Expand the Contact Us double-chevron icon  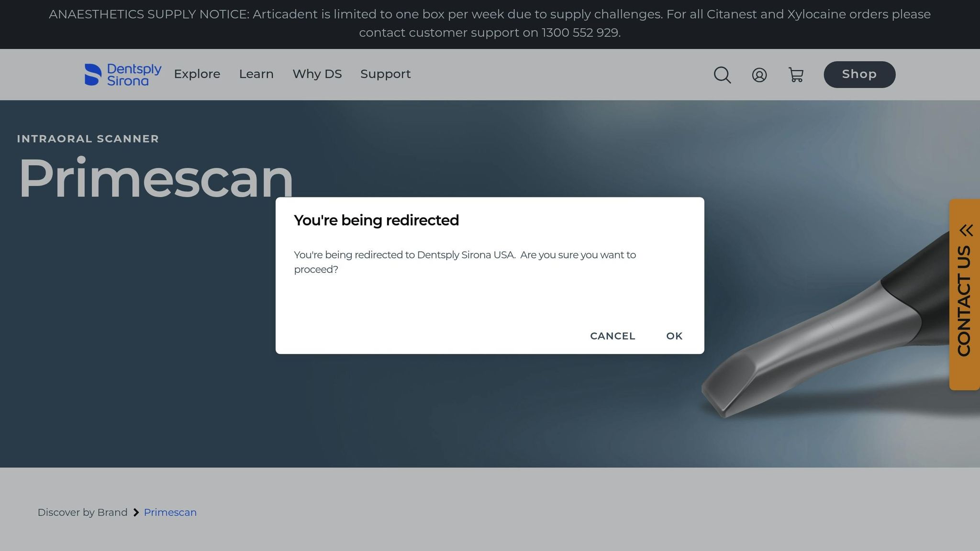(966, 230)
